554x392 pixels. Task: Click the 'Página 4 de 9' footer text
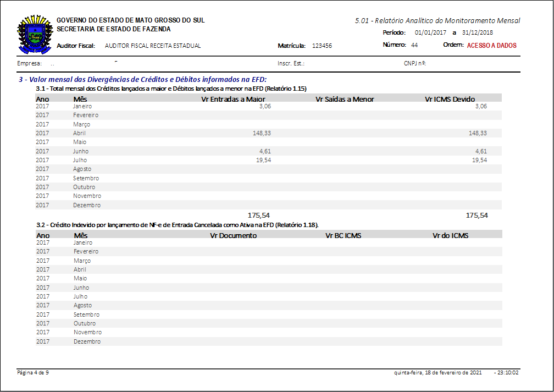(x=33, y=373)
